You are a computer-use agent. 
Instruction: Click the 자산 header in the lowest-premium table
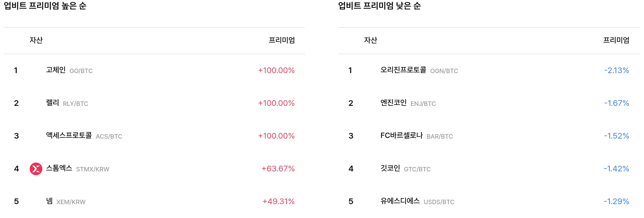pyautogui.click(x=371, y=40)
